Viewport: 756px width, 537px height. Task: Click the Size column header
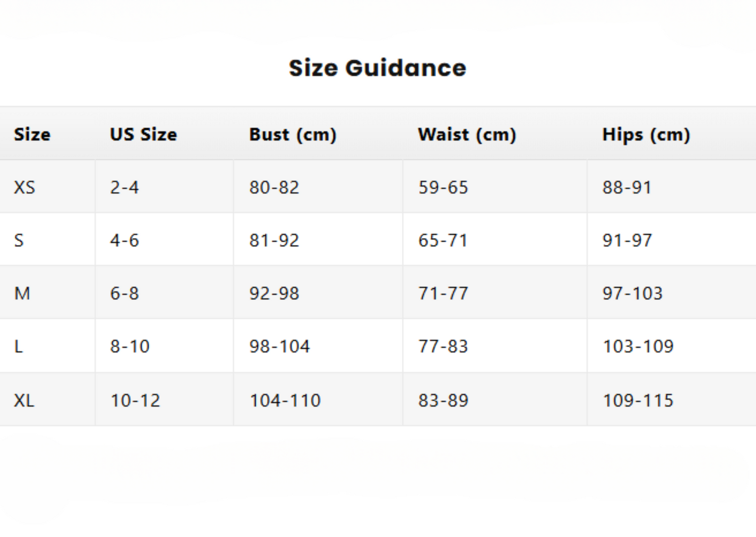point(32,135)
